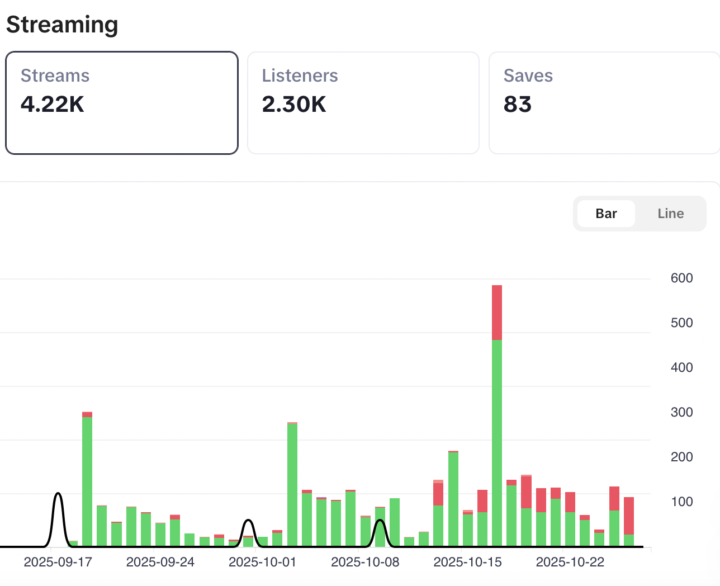Click the 600 y-axis label

coord(682,278)
